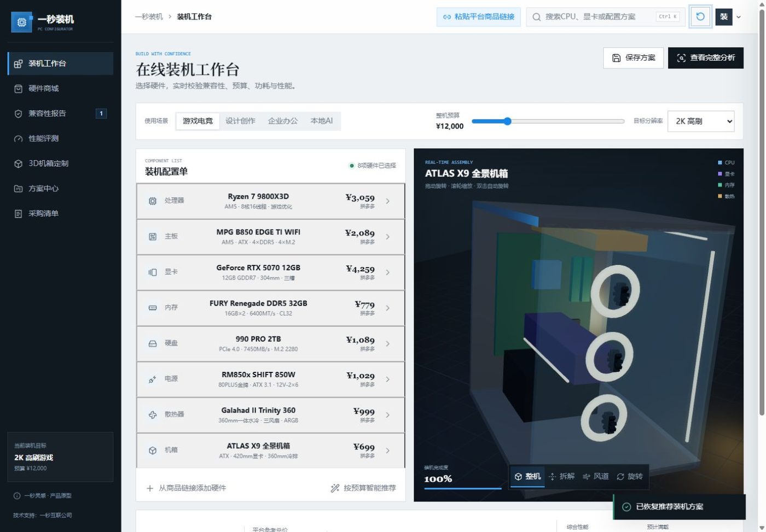Image resolution: width=766 pixels, height=532 pixels.
Task: Click the 采购清单 list icon
Action: (x=18, y=214)
